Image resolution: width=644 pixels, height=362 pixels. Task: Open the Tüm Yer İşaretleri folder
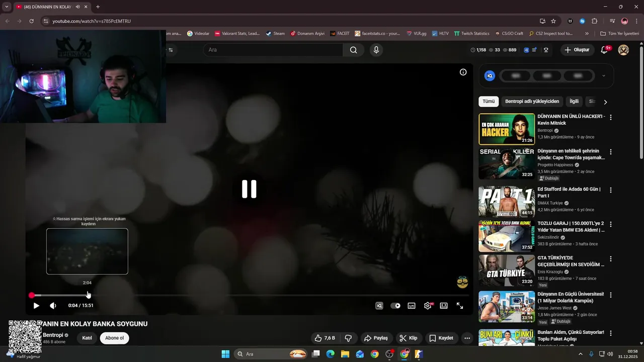click(x=619, y=33)
